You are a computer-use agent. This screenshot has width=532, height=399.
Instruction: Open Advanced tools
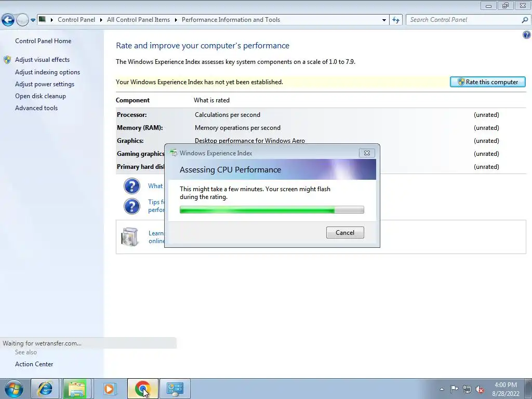[x=36, y=108]
